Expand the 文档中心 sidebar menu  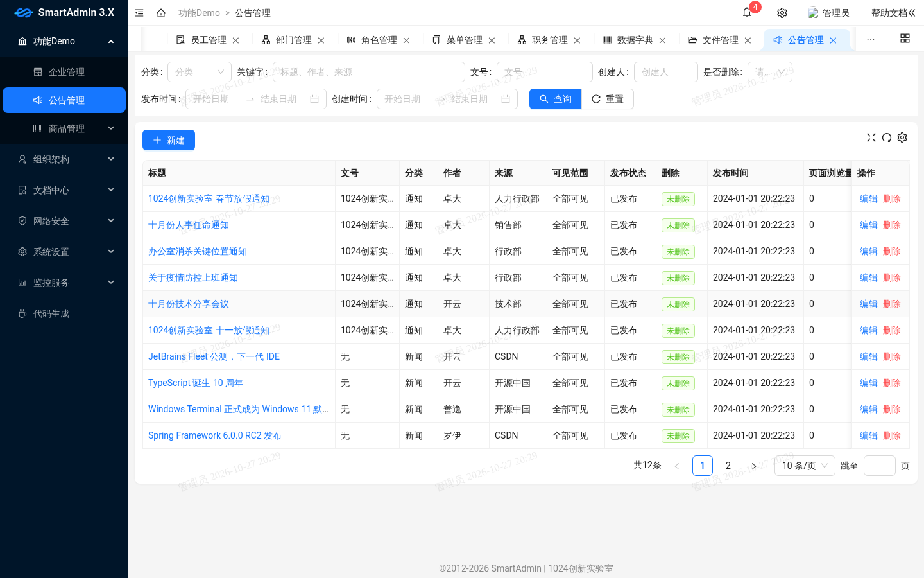(x=64, y=190)
